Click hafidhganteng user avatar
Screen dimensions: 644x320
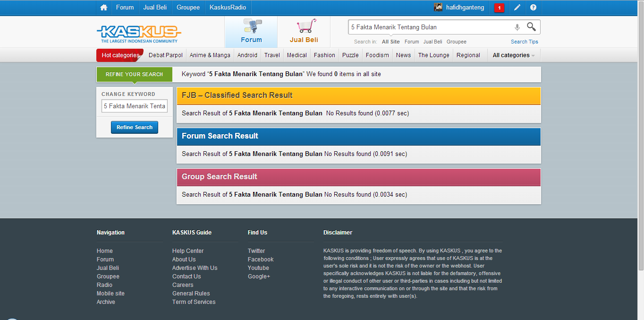point(438,8)
